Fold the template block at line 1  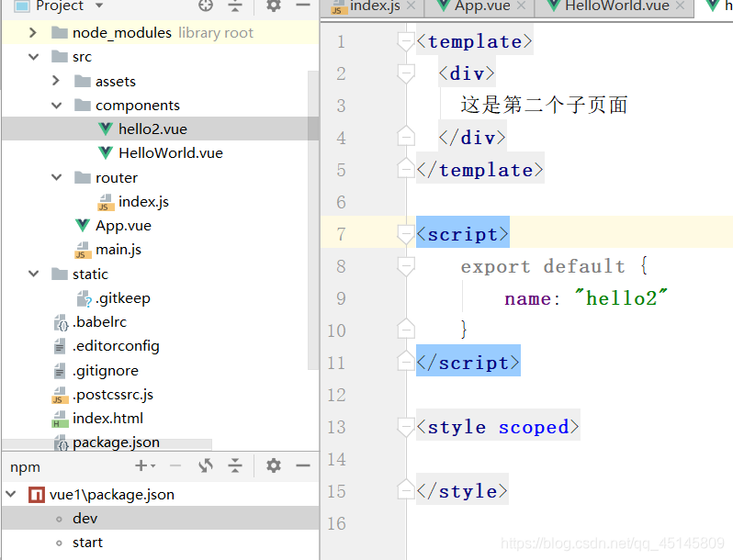click(x=406, y=41)
